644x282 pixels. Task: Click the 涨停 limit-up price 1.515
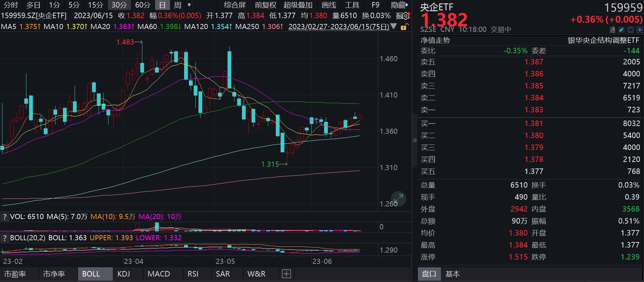click(518, 257)
